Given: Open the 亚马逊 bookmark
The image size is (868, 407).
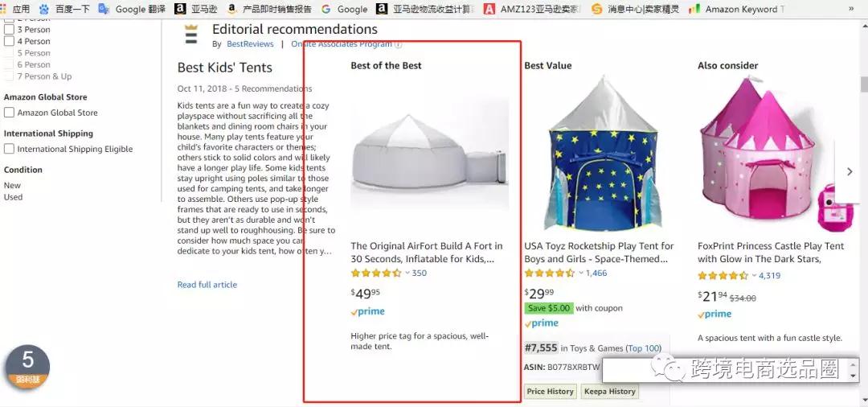Looking at the screenshot, I should click(x=196, y=9).
